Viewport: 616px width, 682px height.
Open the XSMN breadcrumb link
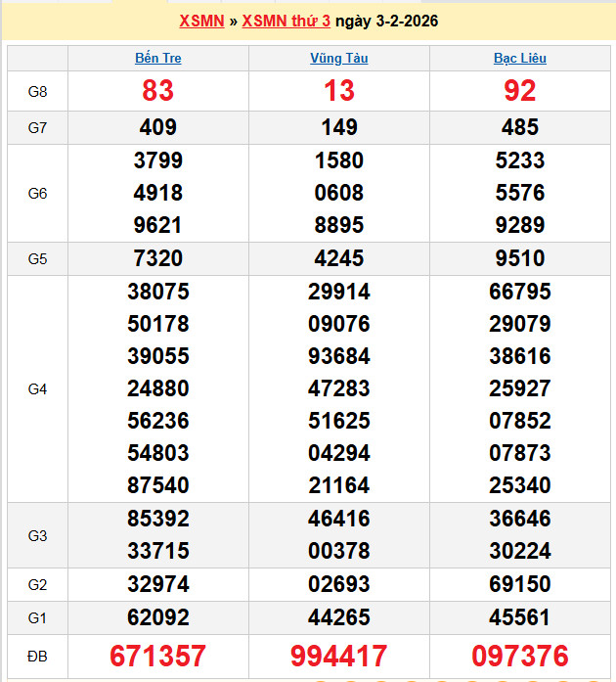coord(201,21)
